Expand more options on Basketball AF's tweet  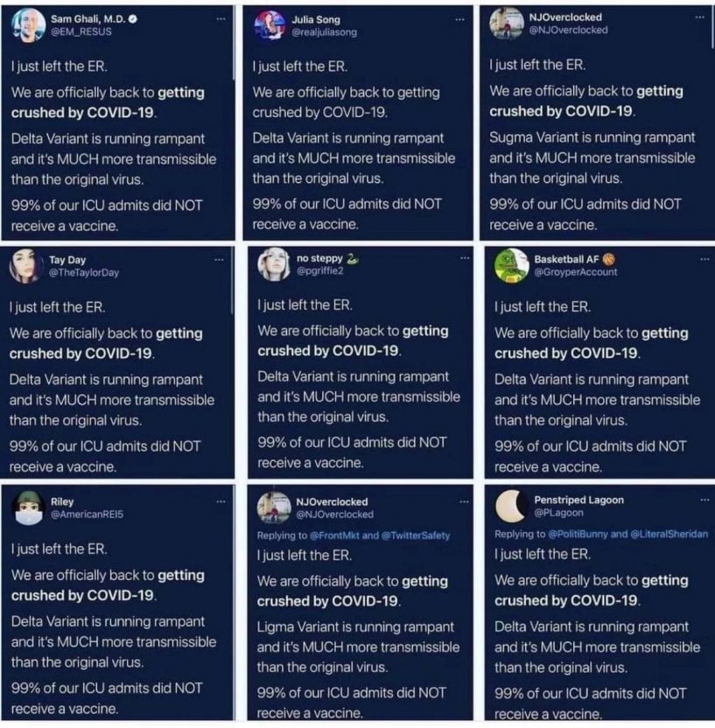[704, 259]
